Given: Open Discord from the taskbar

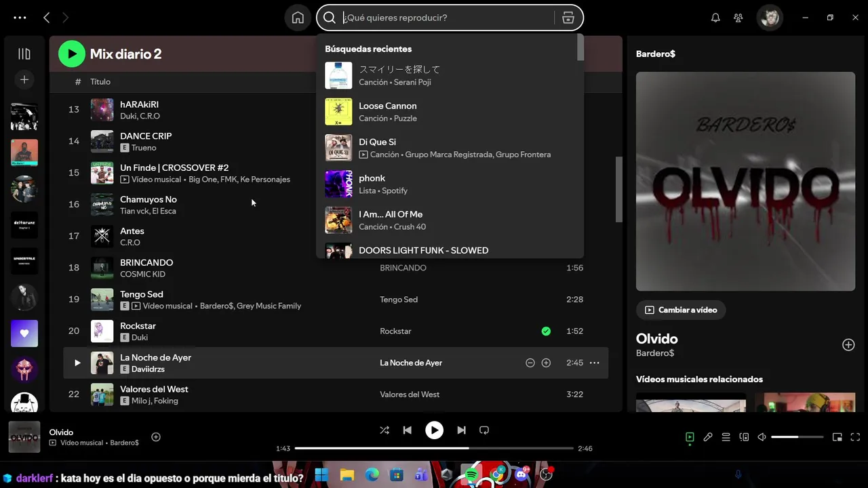Looking at the screenshot, I should coord(521,475).
